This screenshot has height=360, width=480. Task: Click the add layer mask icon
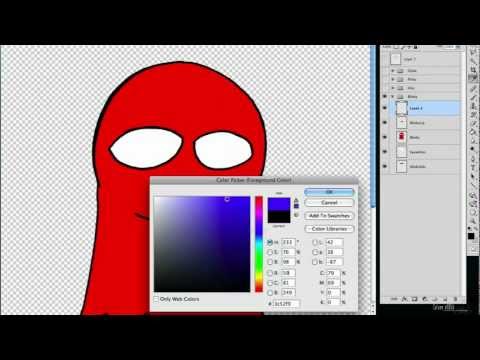tap(414, 299)
